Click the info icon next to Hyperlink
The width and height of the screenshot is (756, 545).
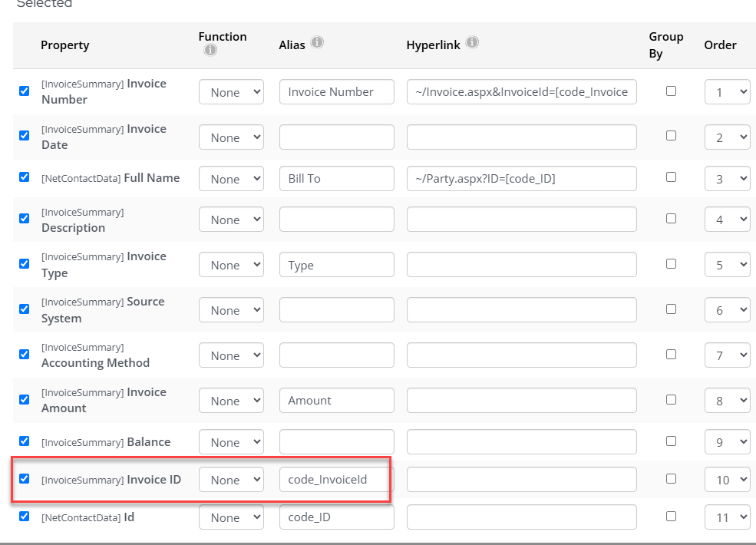472,43
